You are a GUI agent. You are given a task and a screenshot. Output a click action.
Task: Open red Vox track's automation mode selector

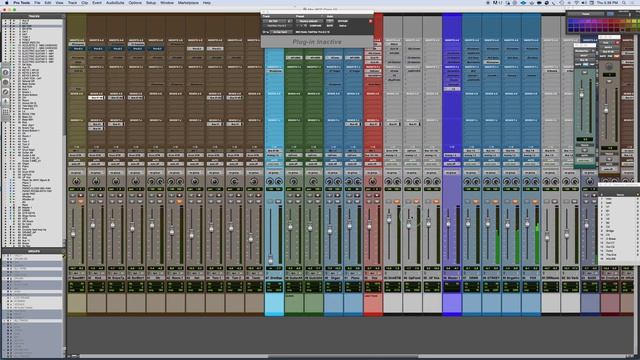[373, 164]
